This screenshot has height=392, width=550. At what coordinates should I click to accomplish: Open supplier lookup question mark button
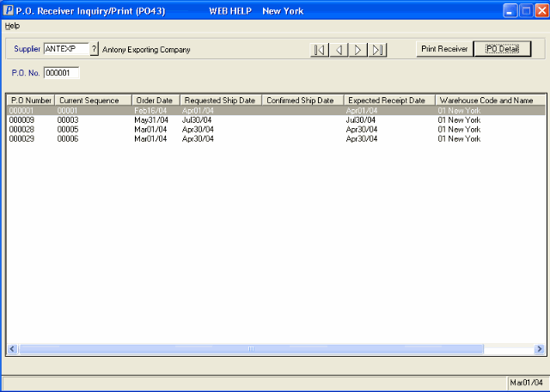click(x=94, y=49)
